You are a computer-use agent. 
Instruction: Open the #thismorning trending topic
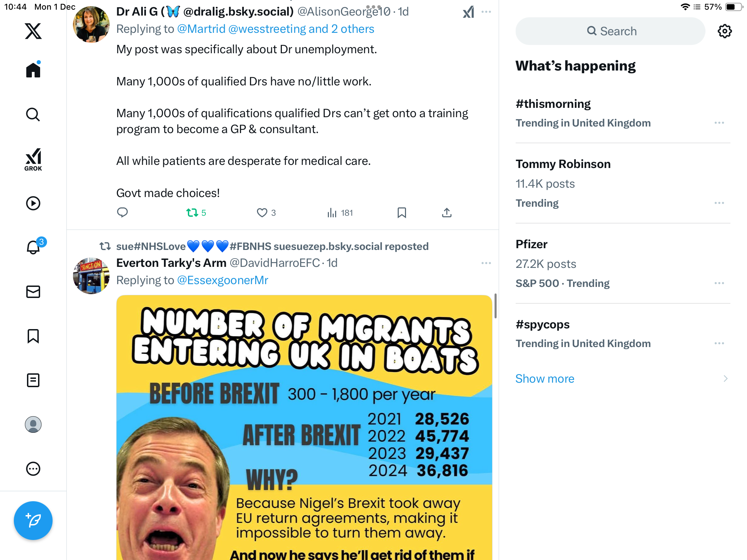[x=553, y=104]
